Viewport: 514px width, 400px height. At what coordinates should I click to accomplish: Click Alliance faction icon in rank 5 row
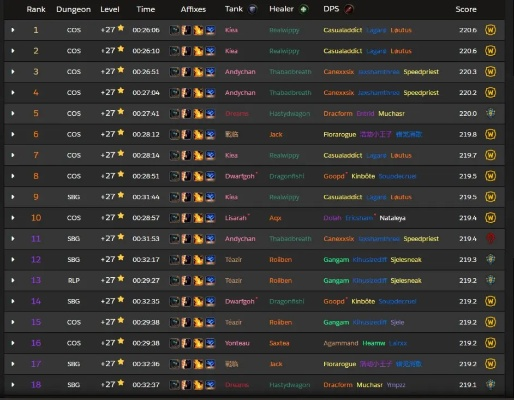click(490, 113)
